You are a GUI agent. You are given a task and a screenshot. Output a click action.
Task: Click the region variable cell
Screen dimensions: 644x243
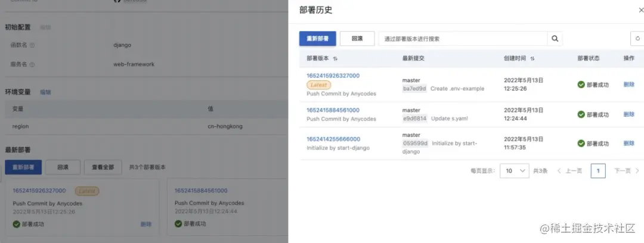pyautogui.click(x=20, y=126)
